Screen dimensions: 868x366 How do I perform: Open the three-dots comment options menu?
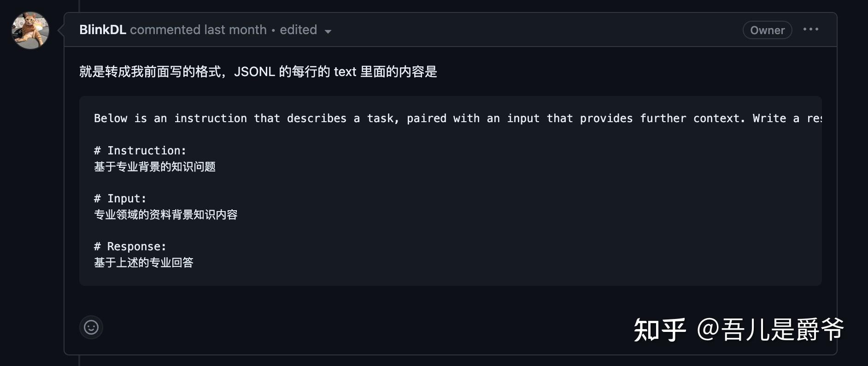(810, 29)
